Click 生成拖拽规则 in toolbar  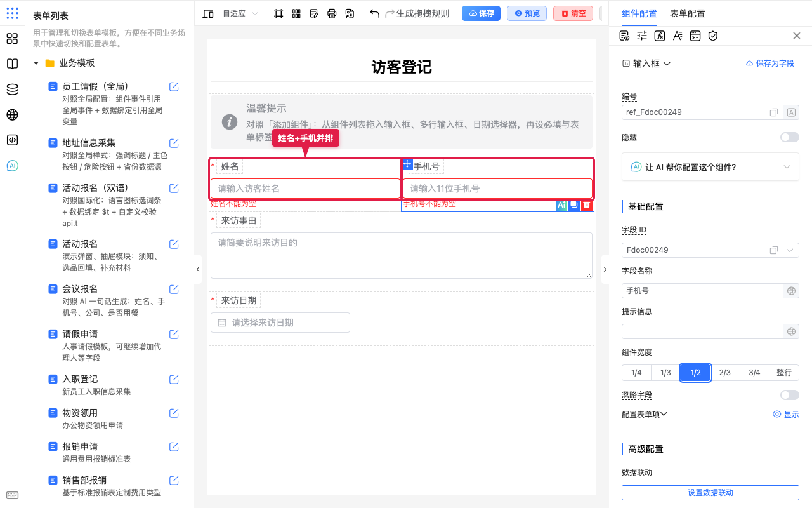422,13
